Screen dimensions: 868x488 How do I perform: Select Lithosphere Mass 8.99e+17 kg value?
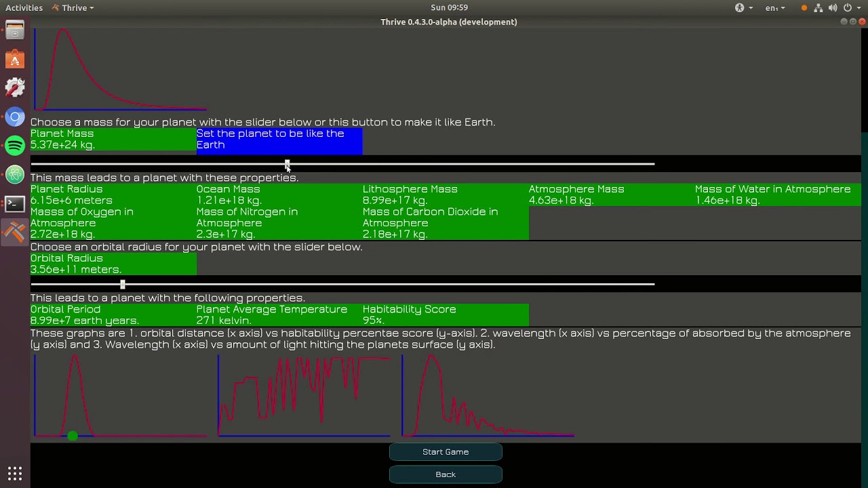tap(446, 195)
